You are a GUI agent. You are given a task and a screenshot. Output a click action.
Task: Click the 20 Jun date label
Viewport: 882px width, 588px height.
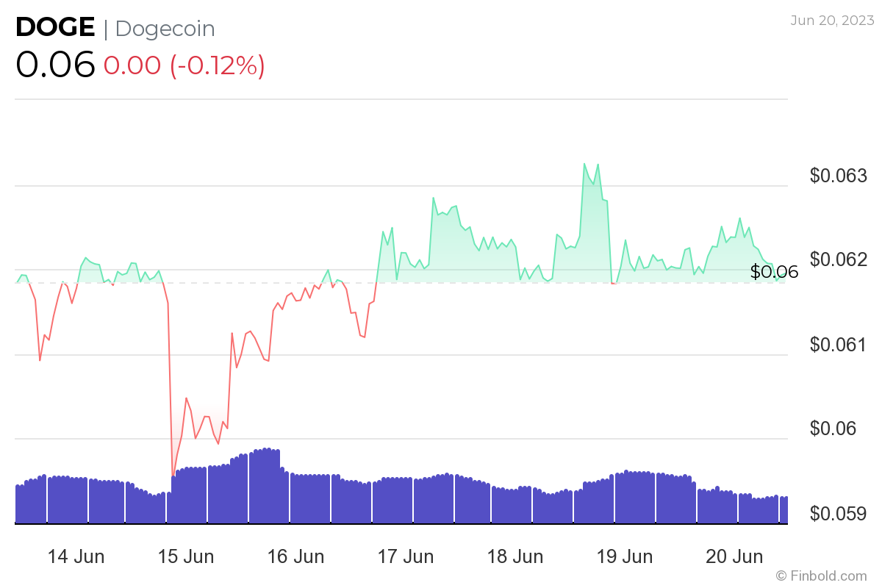point(734,556)
